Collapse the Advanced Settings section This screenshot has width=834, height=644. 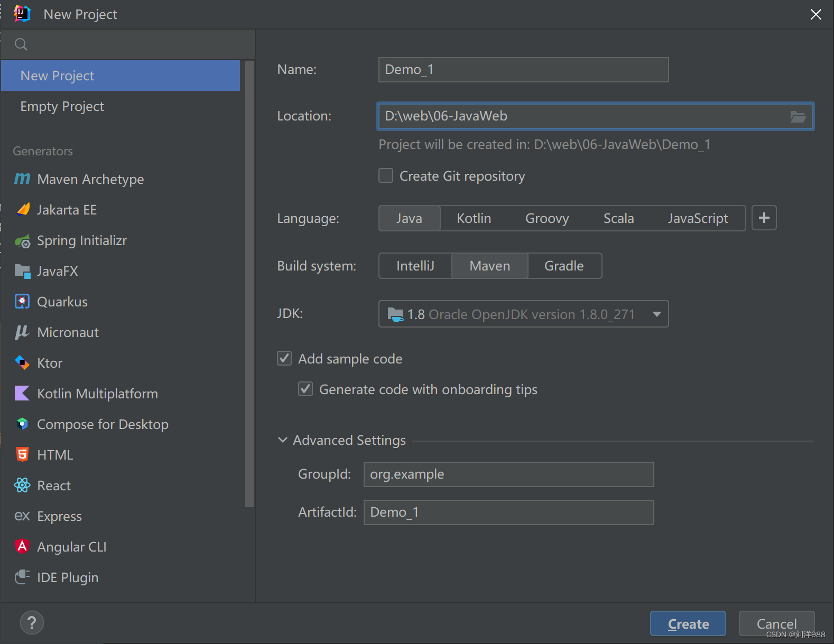click(x=283, y=440)
